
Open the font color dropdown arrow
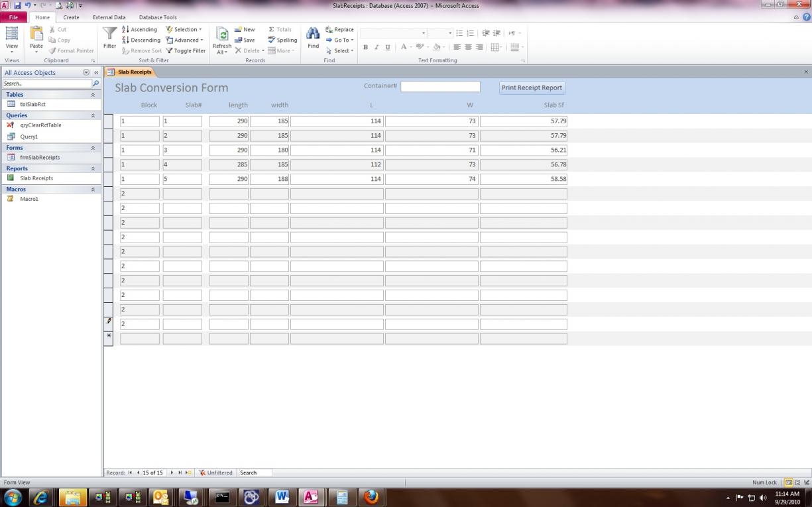(x=412, y=47)
